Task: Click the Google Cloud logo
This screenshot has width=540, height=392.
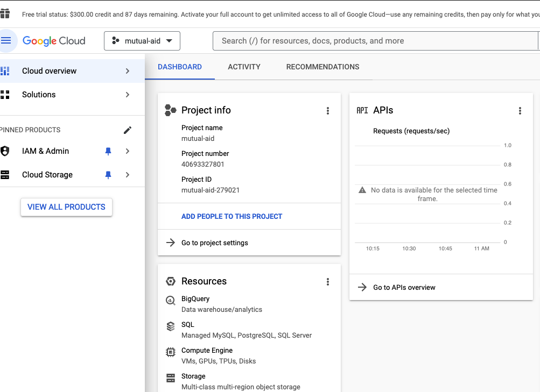Action: pyautogui.click(x=54, y=41)
